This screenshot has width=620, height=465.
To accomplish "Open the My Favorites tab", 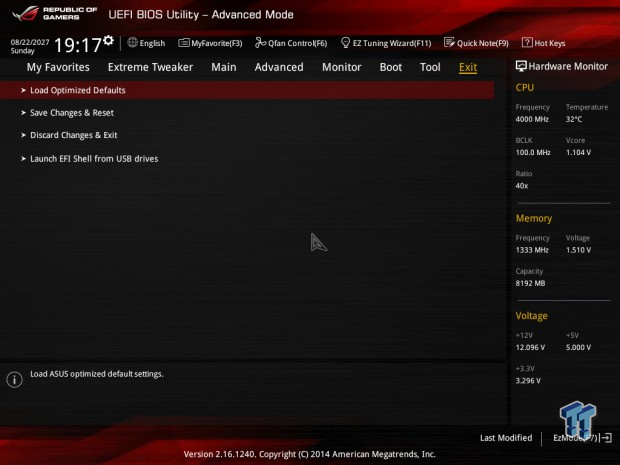I will [x=58, y=67].
